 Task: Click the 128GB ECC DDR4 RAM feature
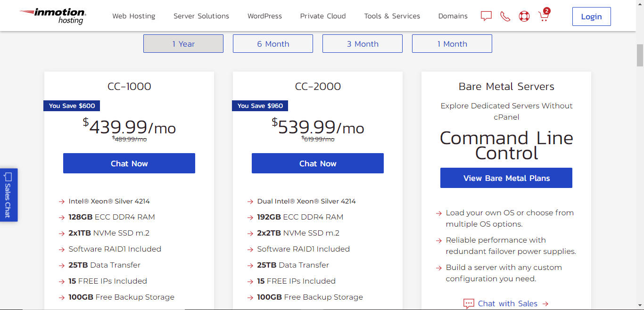click(112, 217)
